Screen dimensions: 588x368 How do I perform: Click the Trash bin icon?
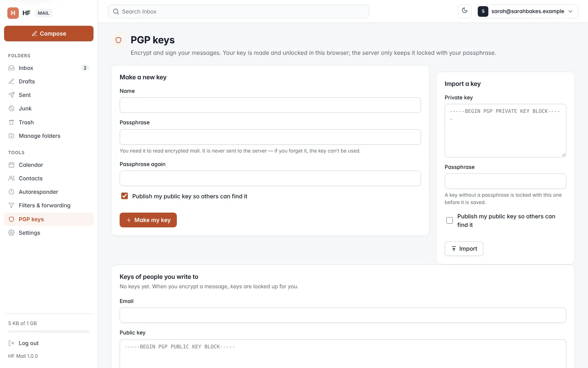coord(11,122)
